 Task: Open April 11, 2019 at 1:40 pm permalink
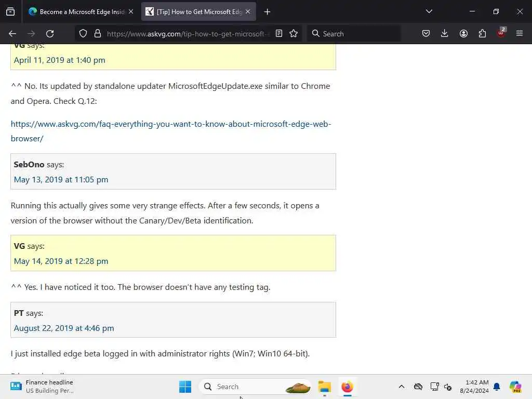[59, 60]
